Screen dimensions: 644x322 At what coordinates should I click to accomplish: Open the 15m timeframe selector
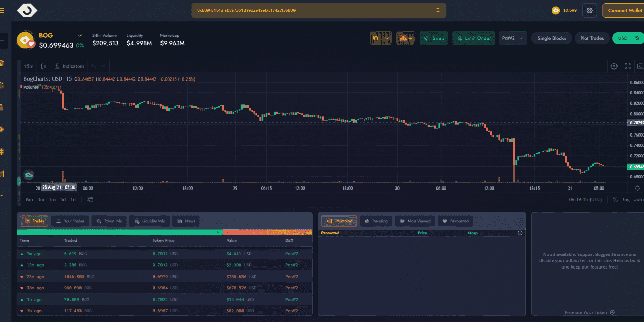29,66
